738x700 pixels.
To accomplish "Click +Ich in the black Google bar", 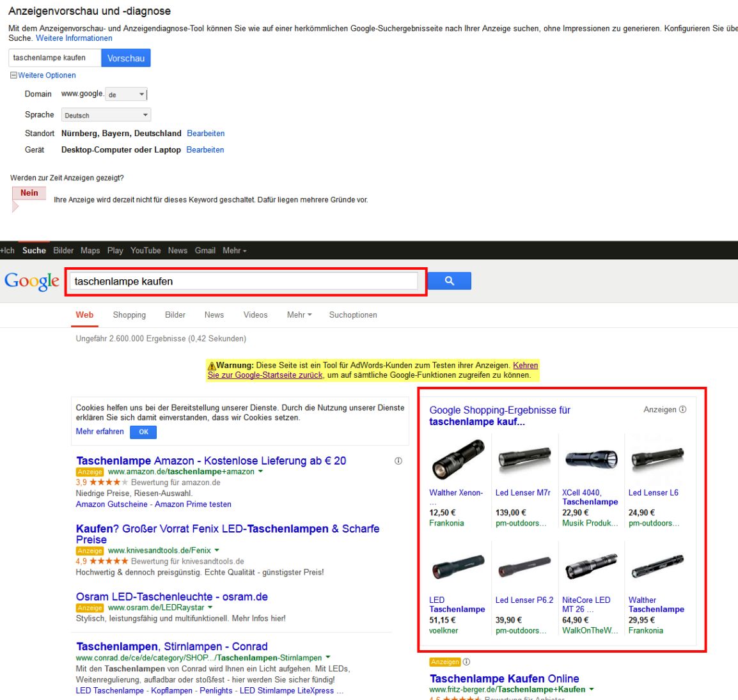I will tap(8, 251).
